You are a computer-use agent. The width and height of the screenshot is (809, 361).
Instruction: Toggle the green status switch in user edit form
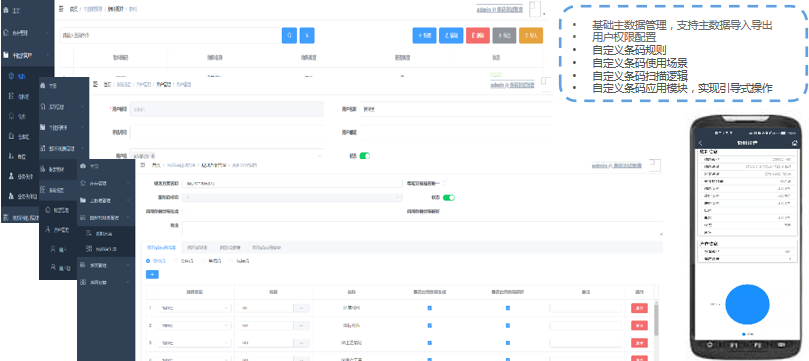click(x=365, y=155)
